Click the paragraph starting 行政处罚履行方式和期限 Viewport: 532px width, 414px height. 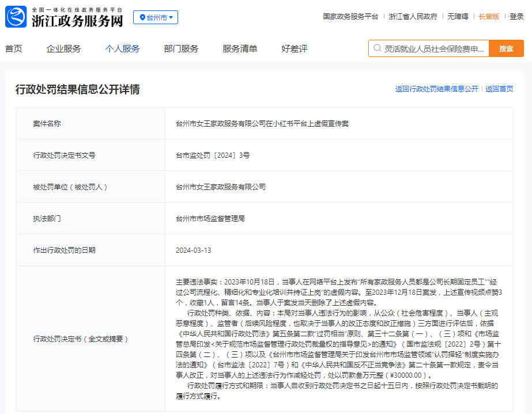(337, 390)
